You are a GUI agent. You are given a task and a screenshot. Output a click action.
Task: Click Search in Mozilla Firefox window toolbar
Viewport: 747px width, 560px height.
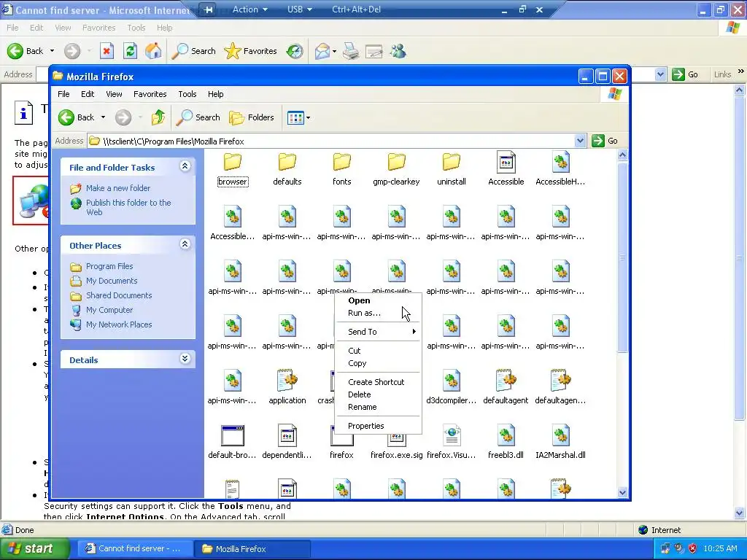198,117
